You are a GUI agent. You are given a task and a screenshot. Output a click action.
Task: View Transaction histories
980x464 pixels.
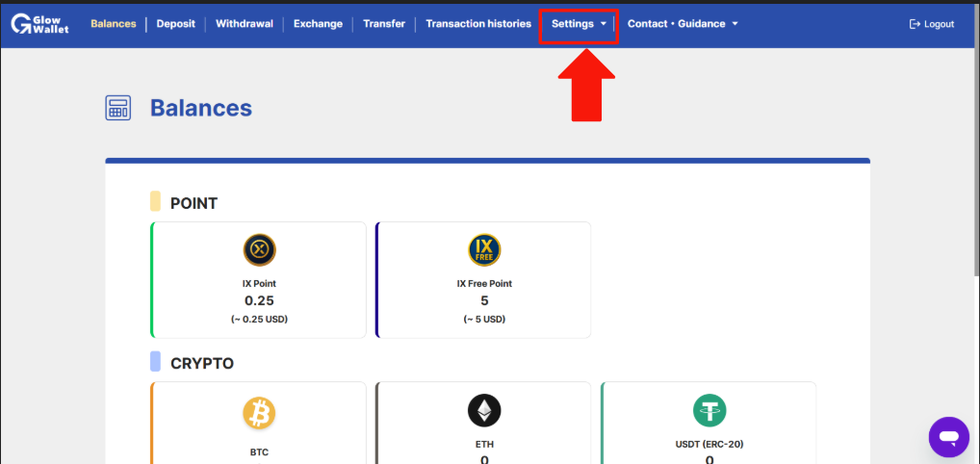[x=478, y=24]
